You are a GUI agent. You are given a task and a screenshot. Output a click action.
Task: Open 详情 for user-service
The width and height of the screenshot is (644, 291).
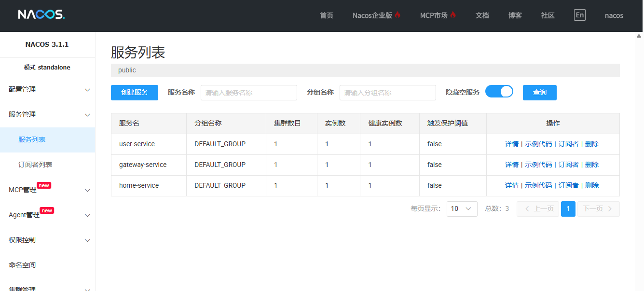click(x=511, y=144)
